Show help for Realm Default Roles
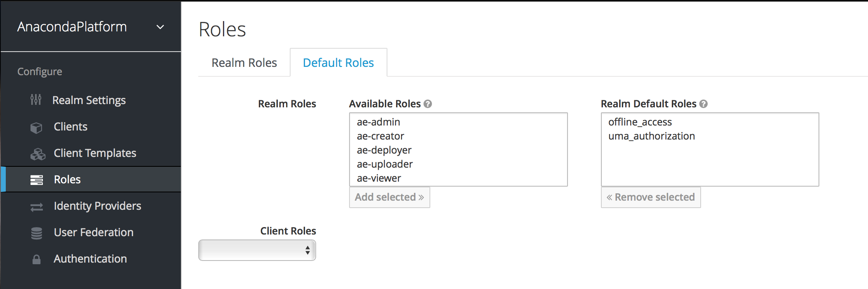The image size is (868, 289). coord(704,104)
